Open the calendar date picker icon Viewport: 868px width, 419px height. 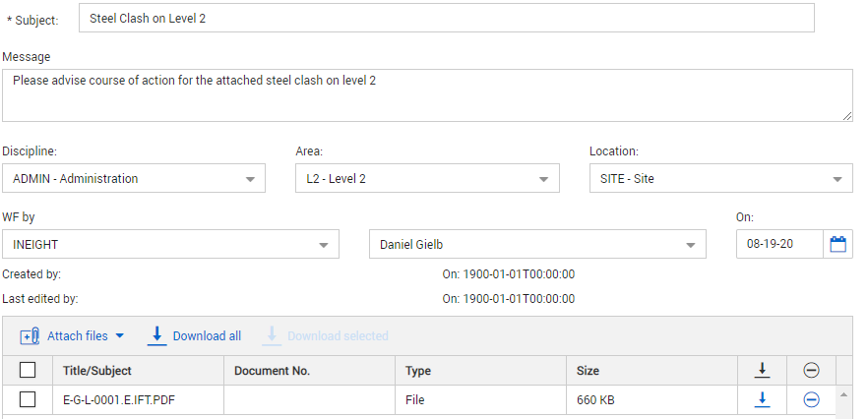pos(837,244)
